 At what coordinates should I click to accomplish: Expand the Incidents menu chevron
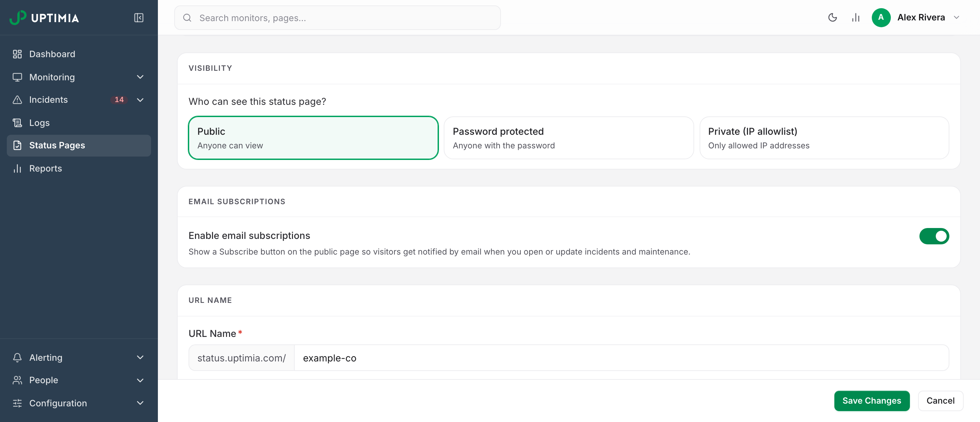[140, 100]
